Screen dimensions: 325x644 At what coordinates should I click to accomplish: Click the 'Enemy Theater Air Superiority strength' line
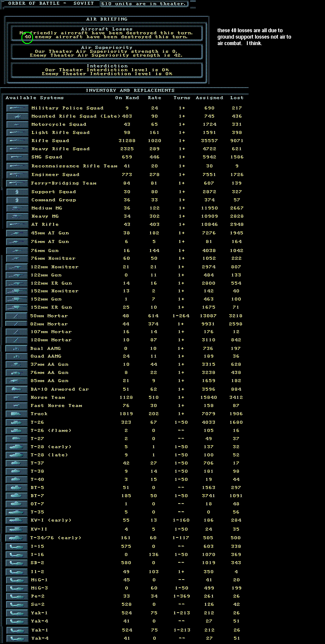tap(106, 55)
